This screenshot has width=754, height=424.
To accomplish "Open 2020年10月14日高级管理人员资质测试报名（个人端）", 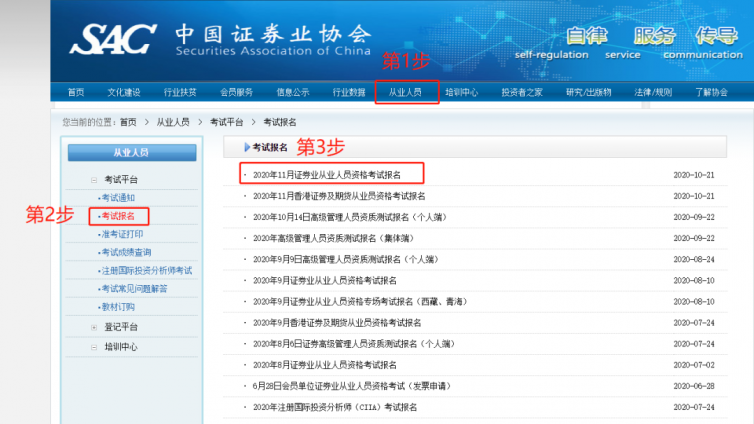I will tap(350, 217).
